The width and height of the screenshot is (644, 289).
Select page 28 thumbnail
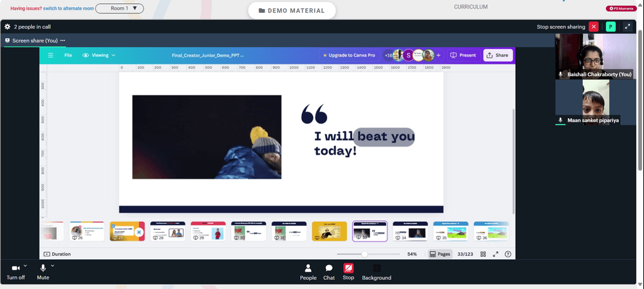167,231
